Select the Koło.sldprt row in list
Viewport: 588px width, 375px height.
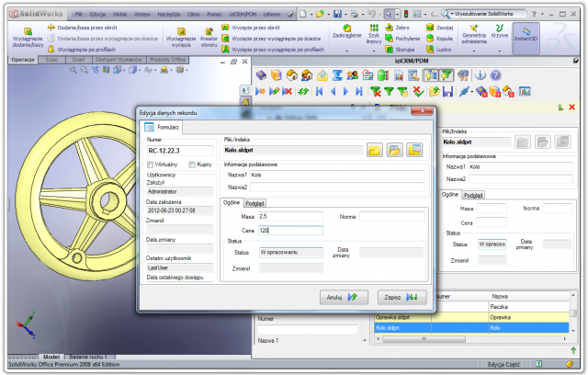pyautogui.click(x=471, y=328)
